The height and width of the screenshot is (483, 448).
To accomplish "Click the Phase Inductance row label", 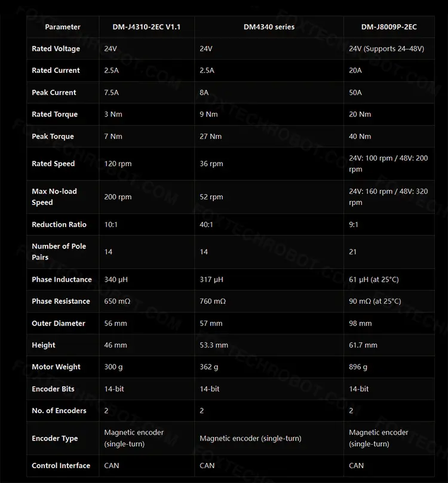I will [x=62, y=279].
